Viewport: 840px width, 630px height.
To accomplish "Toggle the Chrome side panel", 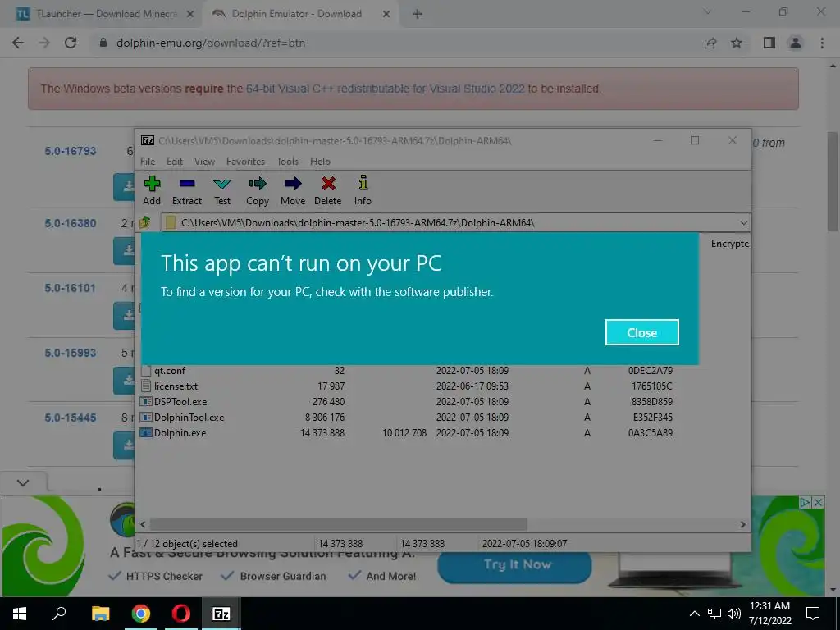I will [769, 43].
